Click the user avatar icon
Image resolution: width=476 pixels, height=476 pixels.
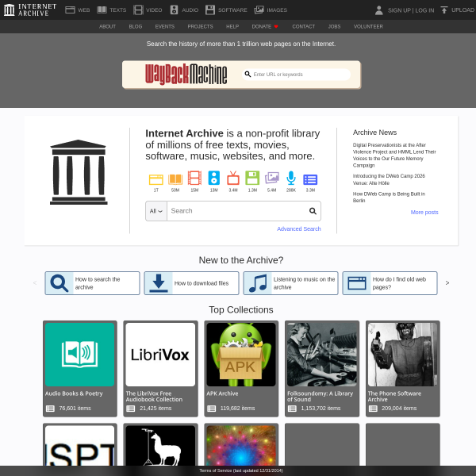coord(378,10)
